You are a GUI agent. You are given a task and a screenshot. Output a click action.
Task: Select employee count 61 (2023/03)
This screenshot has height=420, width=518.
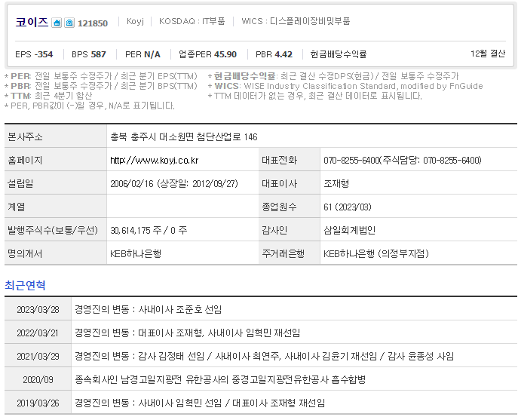pyautogui.click(x=348, y=207)
